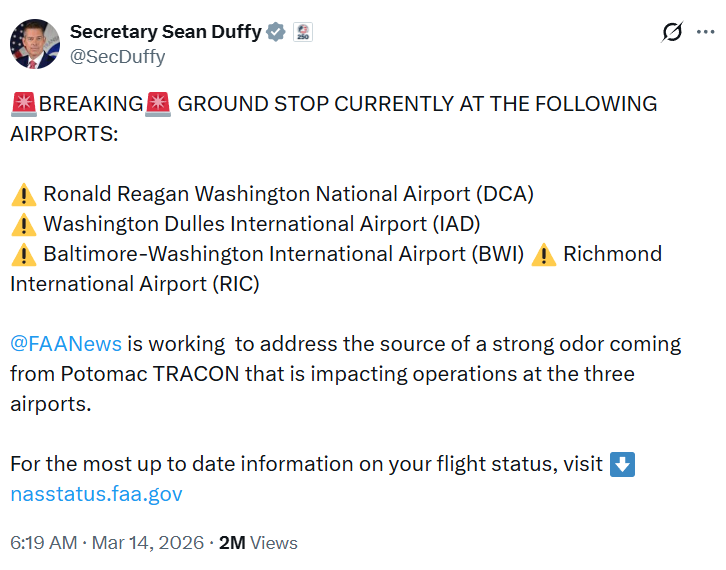Click the Grok icon in post header

[x=673, y=32]
